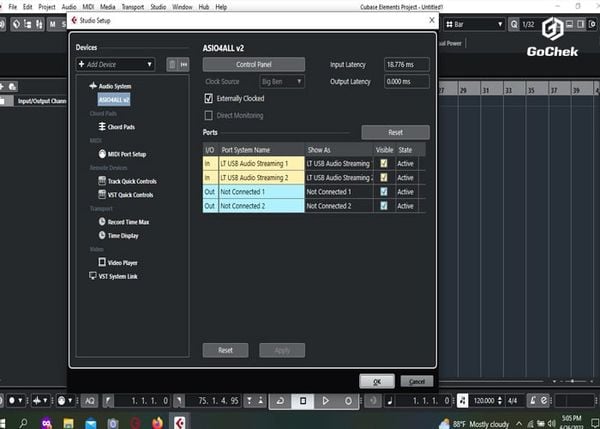This screenshot has height=429, width=600.
Task: Open the Bar grid type dropdown
Action: [474, 24]
